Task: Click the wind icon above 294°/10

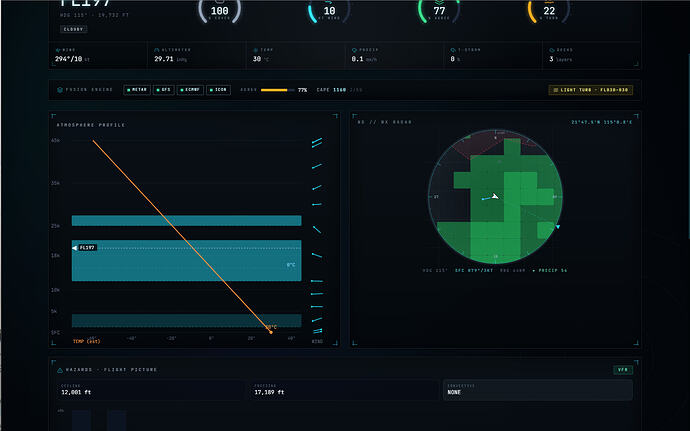Action: 58,50
